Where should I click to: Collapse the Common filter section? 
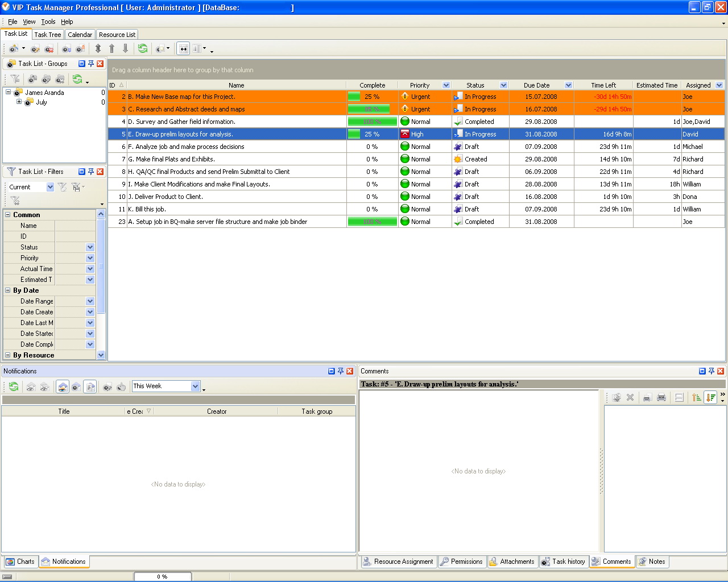8,215
